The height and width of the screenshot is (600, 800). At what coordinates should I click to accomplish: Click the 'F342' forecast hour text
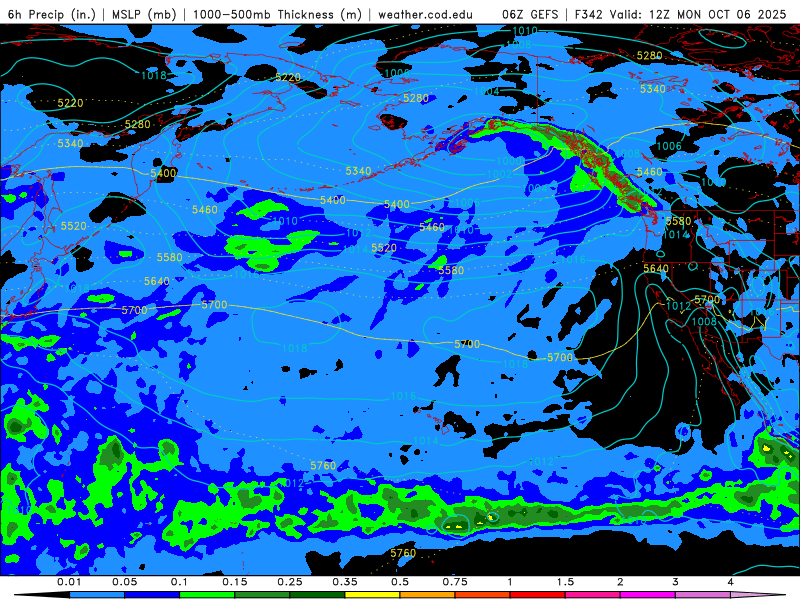click(x=589, y=14)
